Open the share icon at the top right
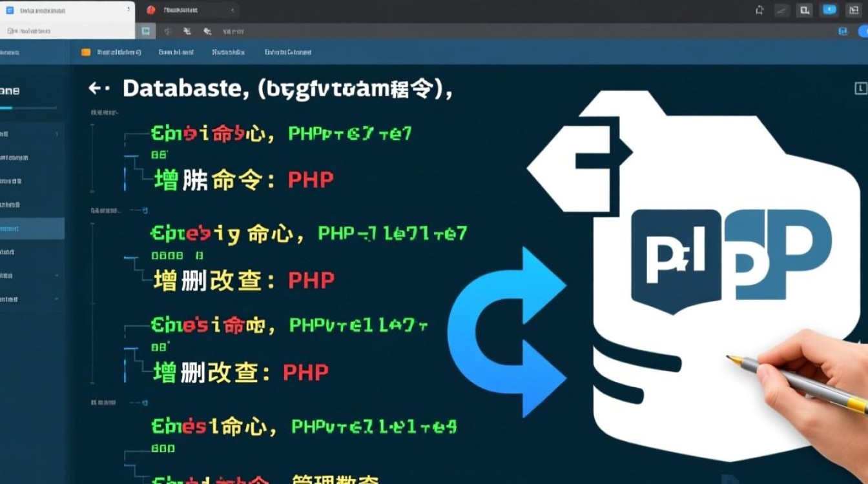Screen dimensions: 868x484 (759, 10)
